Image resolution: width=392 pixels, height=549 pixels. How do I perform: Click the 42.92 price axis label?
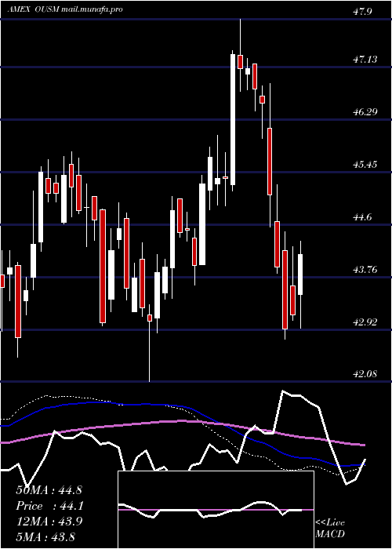(x=365, y=322)
